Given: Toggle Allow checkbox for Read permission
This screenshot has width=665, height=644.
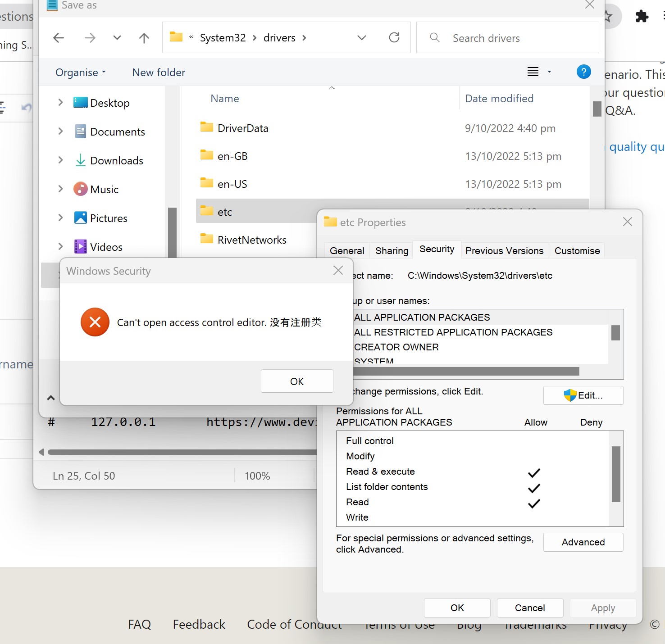Looking at the screenshot, I should (534, 503).
